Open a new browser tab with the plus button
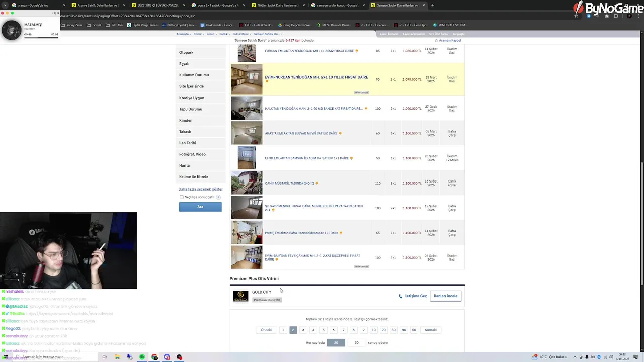This screenshot has height=362, width=644. pyautogui.click(x=432, y=5)
